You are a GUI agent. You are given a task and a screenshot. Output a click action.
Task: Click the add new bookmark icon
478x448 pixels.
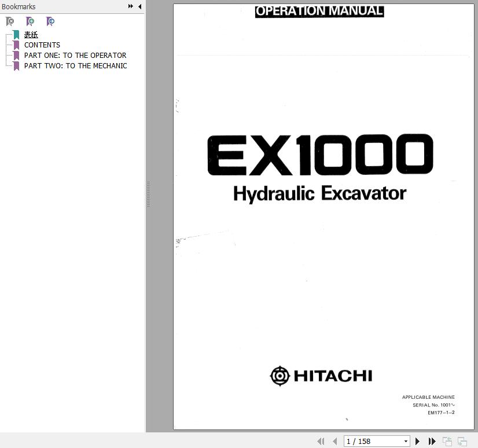click(x=30, y=21)
